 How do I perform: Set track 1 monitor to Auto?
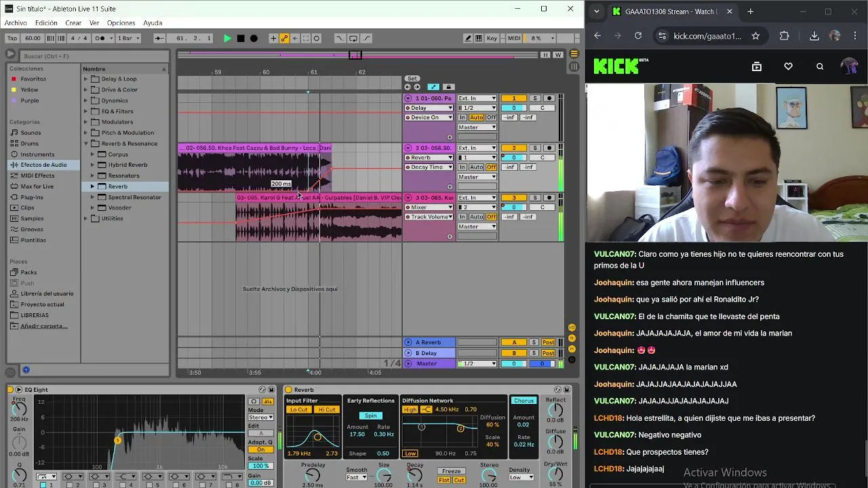(x=476, y=117)
